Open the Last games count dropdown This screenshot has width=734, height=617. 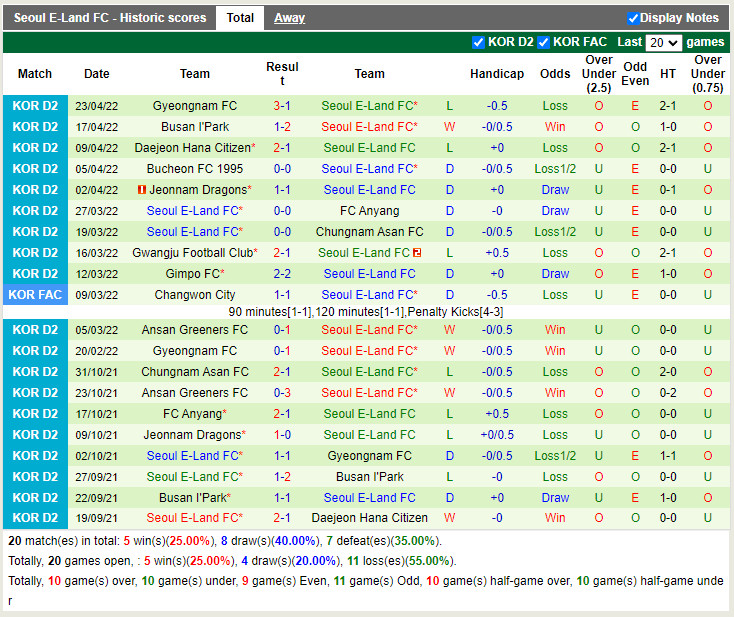pyautogui.click(x=663, y=43)
